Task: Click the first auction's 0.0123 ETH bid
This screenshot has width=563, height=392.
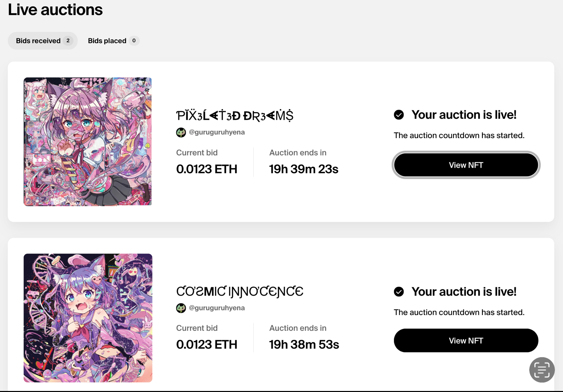Action: tap(207, 169)
